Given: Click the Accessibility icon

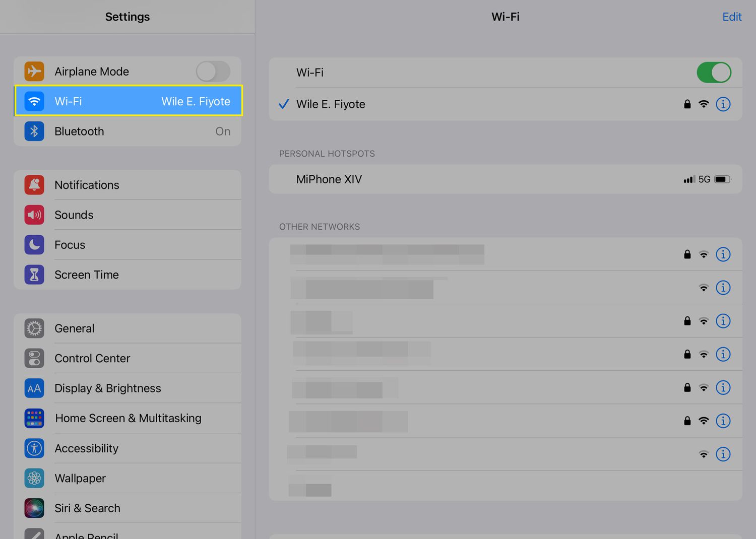Looking at the screenshot, I should coord(34,448).
